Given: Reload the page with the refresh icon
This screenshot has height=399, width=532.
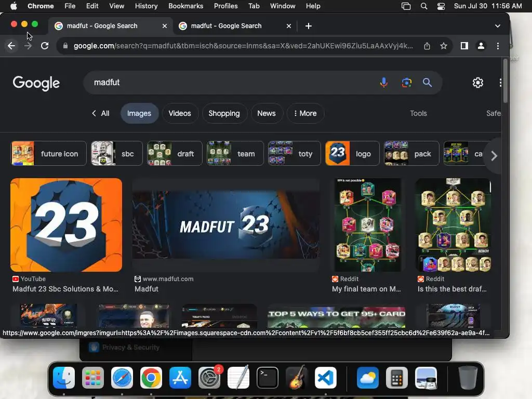Looking at the screenshot, I should coord(45,46).
